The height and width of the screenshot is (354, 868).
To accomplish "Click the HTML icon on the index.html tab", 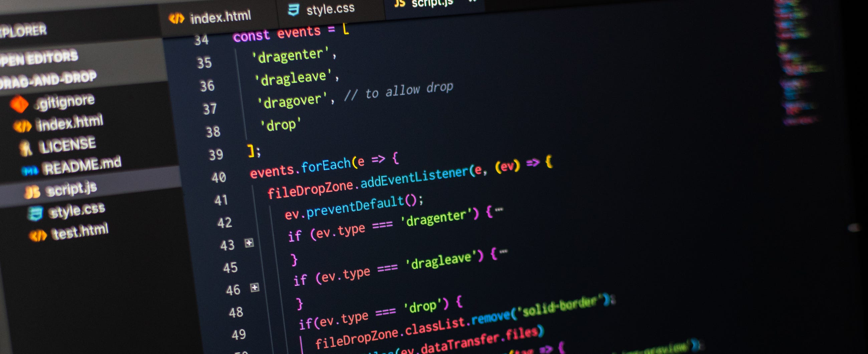I will (177, 19).
